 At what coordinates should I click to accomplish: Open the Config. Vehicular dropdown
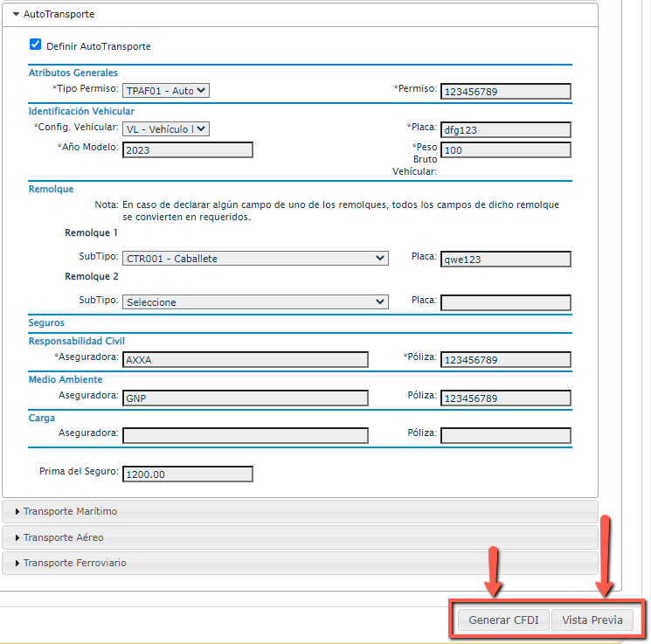coord(166,128)
